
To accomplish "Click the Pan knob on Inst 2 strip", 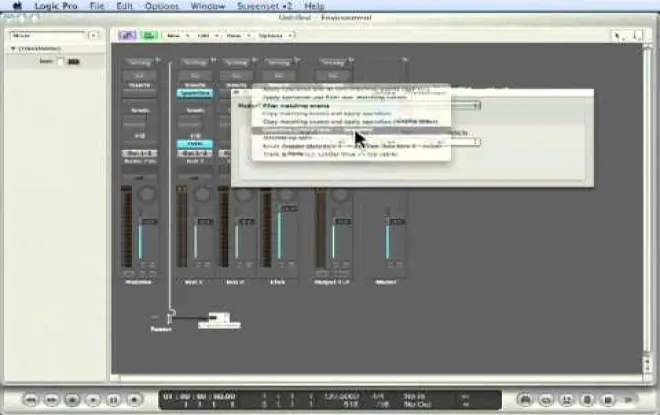I will pyautogui.click(x=243, y=194).
